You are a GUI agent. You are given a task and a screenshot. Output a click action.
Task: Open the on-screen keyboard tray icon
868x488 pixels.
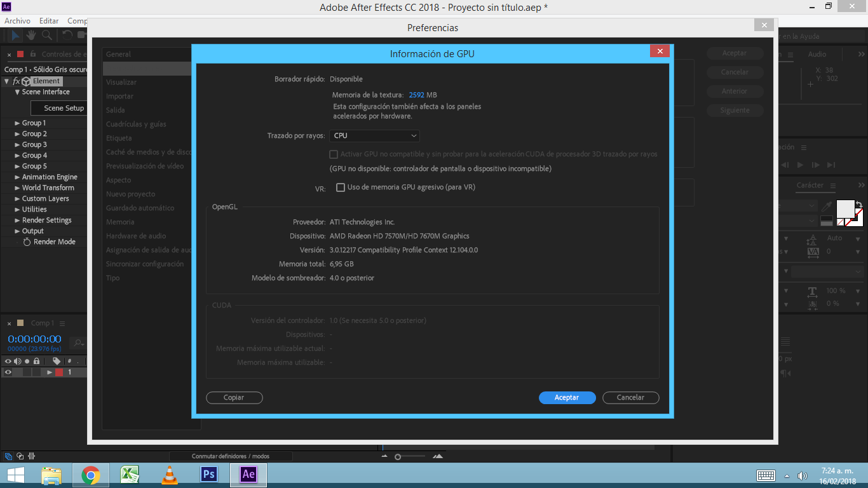pos(766,475)
